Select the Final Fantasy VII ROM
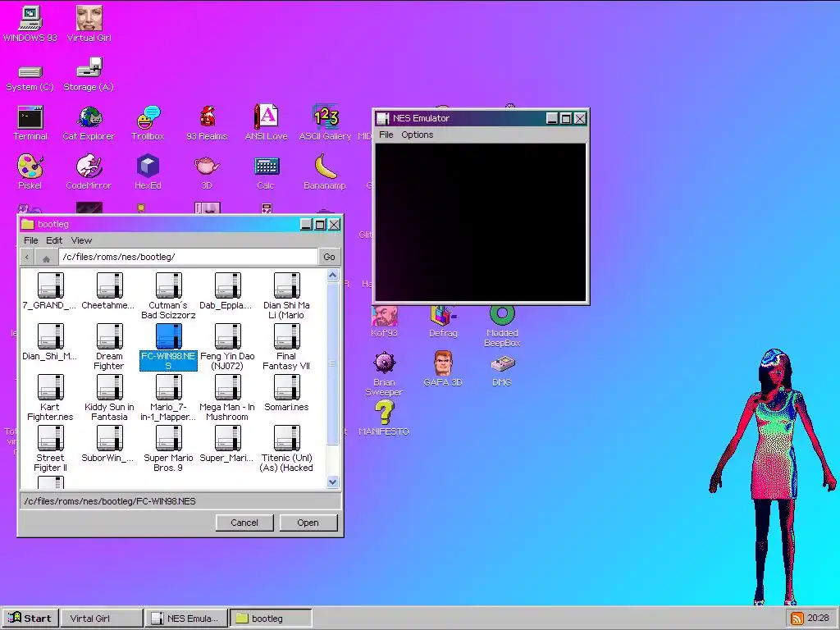Image resolution: width=840 pixels, height=630 pixels. click(286, 347)
